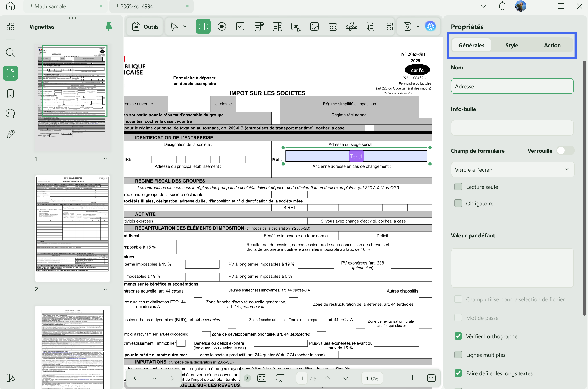Uncheck Vérifier l'orthographe

pyautogui.click(x=458, y=336)
